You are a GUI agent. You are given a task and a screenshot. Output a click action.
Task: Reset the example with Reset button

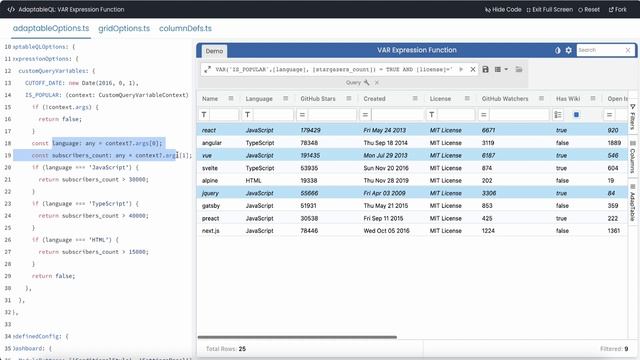tap(589, 9)
